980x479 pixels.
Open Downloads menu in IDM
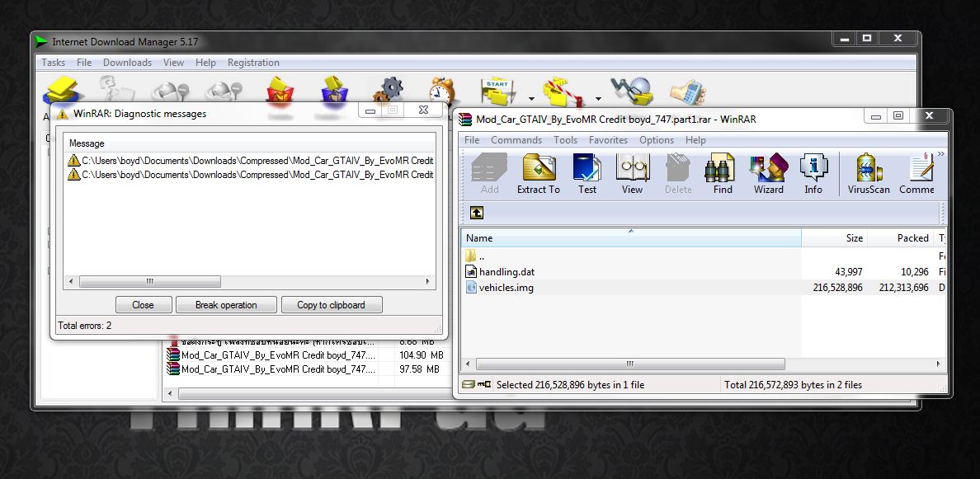128,63
